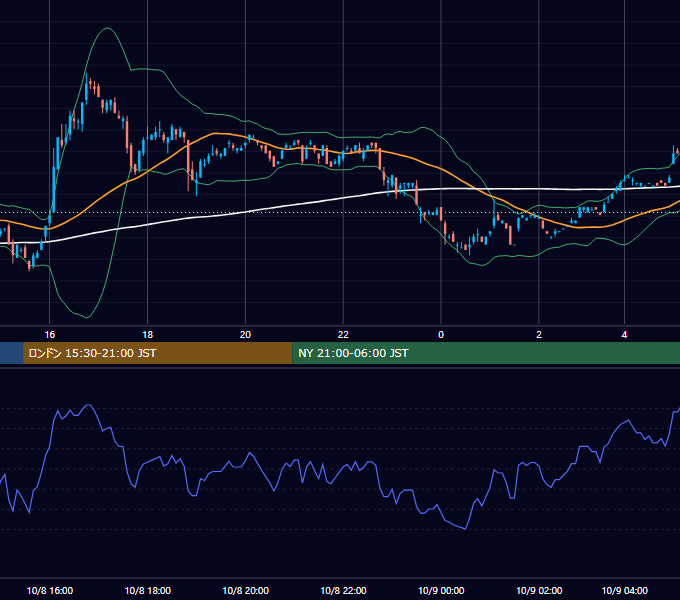This screenshot has width=680, height=600.
Task: Click the 16 hour axis label
Action: pyautogui.click(x=50, y=335)
